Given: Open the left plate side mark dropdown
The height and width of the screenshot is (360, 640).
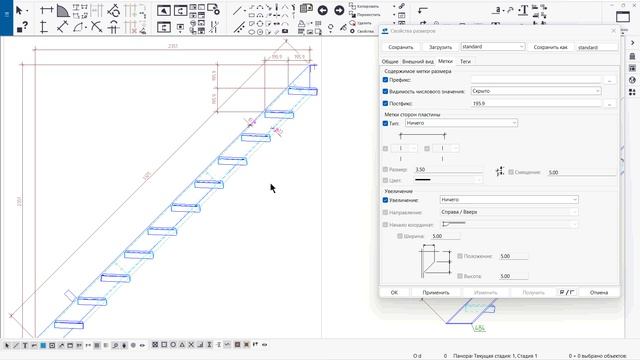Looking at the screenshot, I should pyautogui.click(x=404, y=148).
